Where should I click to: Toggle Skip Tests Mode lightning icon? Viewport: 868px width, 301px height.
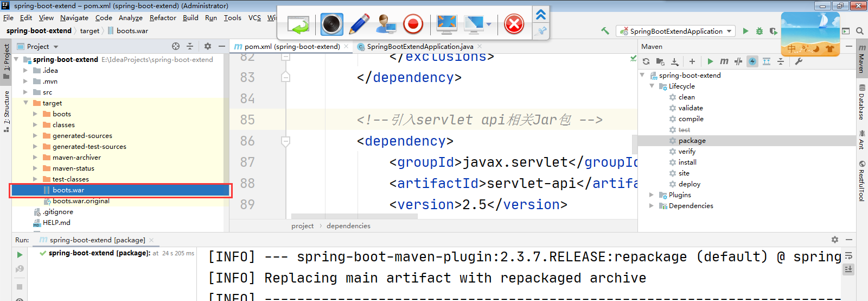[x=752, y=61]
